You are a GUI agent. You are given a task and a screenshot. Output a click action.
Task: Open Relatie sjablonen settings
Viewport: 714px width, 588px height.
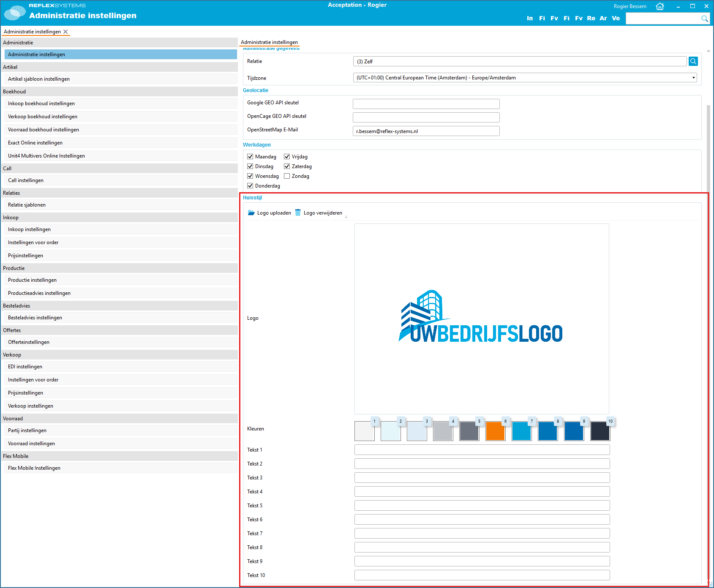point(27,205)
